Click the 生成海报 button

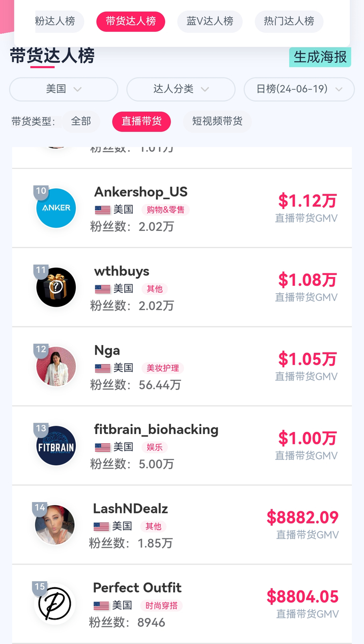pos(320,57)
